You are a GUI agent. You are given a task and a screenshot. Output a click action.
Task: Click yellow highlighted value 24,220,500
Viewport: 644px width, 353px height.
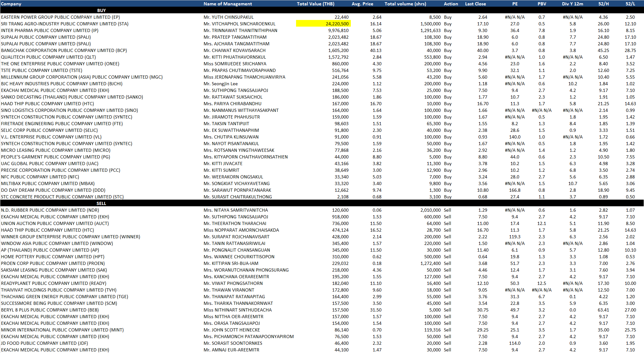click(x=323, y=24)
